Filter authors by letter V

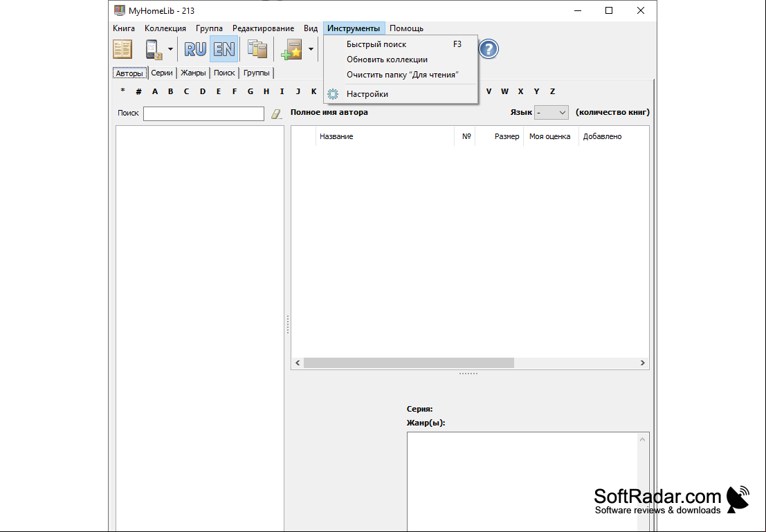pos(489,91)
